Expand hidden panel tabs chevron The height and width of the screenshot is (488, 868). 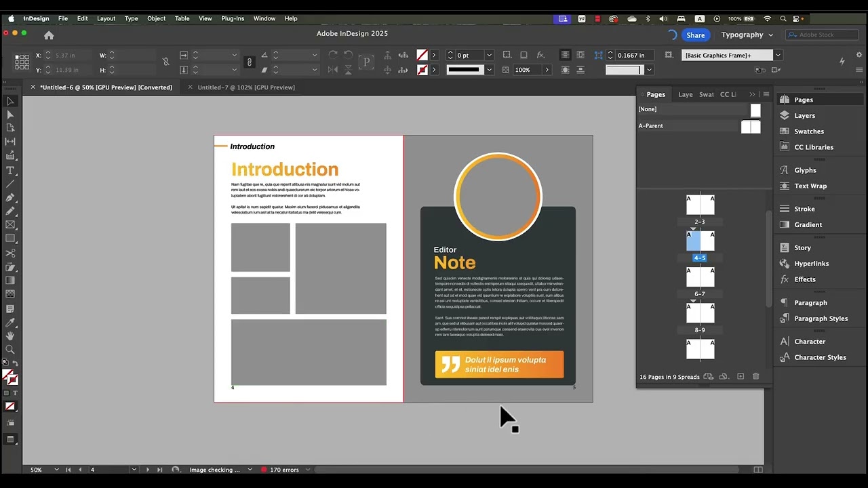pyautogui.click(x=752, y=94)
